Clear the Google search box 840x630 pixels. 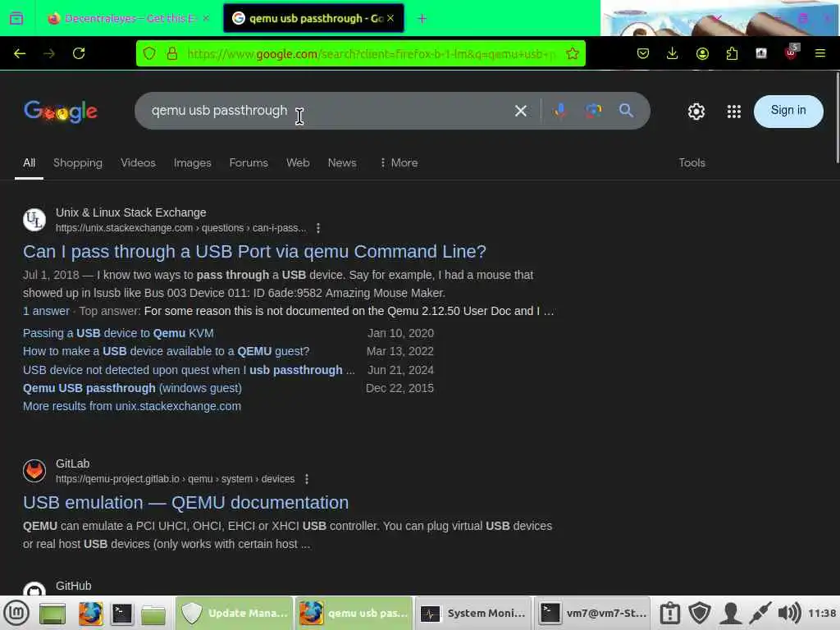pyautogui.click(x=521, y=111)
